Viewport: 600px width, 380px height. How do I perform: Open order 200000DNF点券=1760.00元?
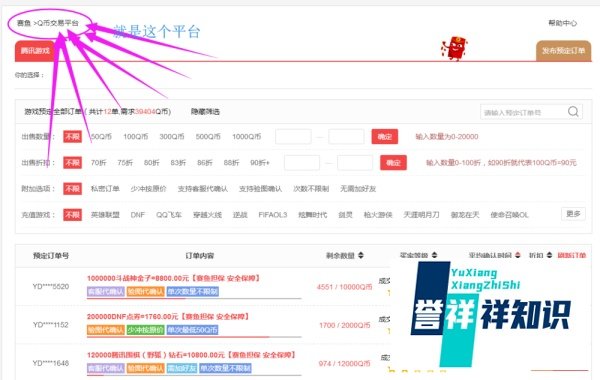pyautogui.click(x=168, y=316)
